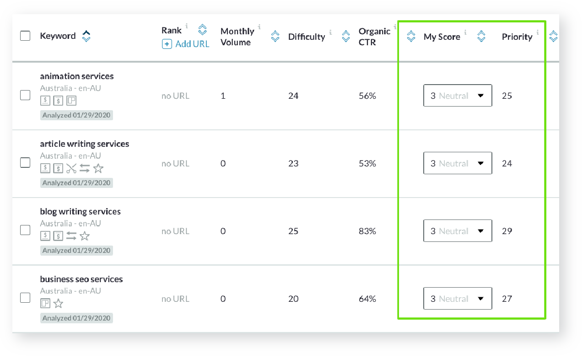Click the Organic CTR column header

click(x=374, y=37)
